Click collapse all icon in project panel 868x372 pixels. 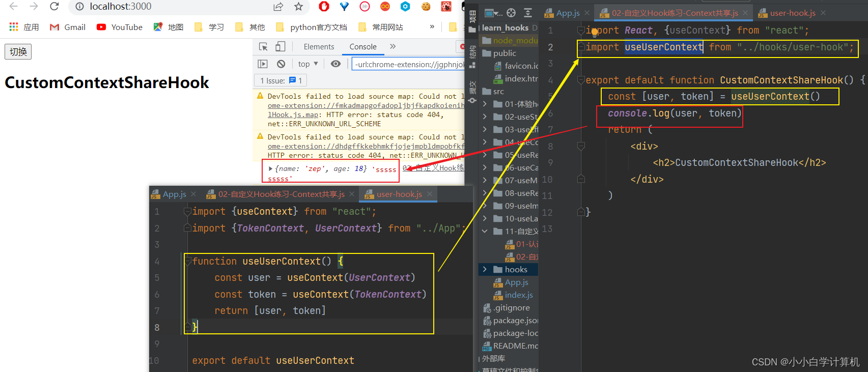(x=528, y=13)
